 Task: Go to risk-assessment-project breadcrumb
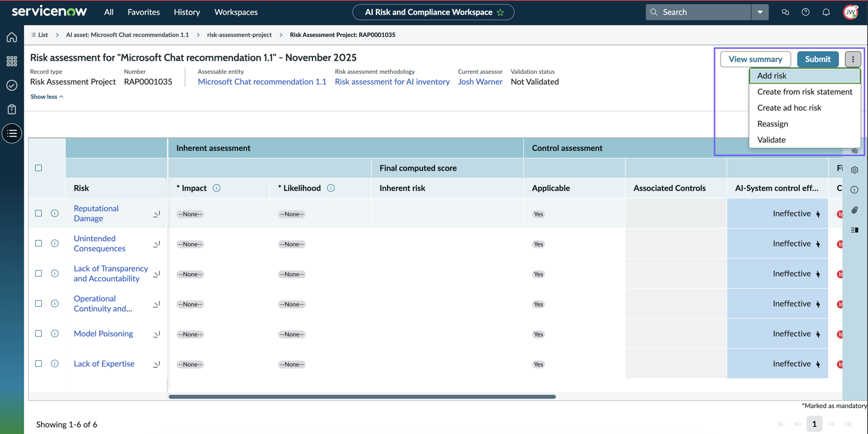(239, 35)
